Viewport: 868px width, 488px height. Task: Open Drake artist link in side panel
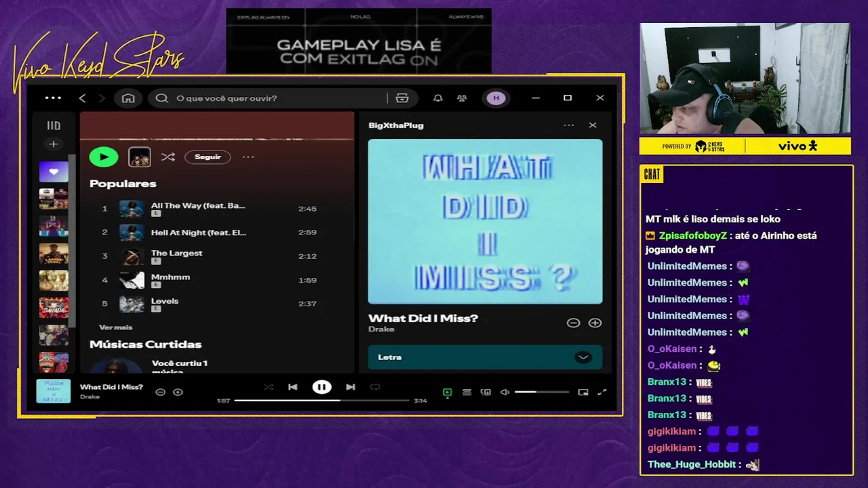point(381,329)
